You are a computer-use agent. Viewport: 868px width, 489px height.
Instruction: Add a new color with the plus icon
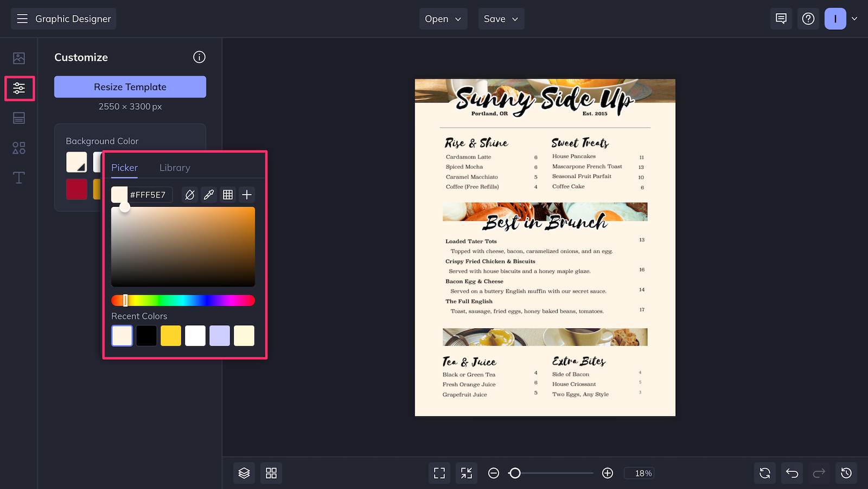(247, 194)
